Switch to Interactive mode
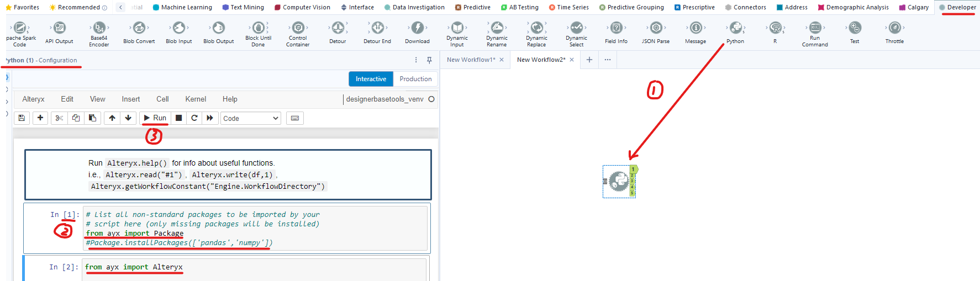Image resolution: width=980 pixels, height=281 pixels. 371,79
